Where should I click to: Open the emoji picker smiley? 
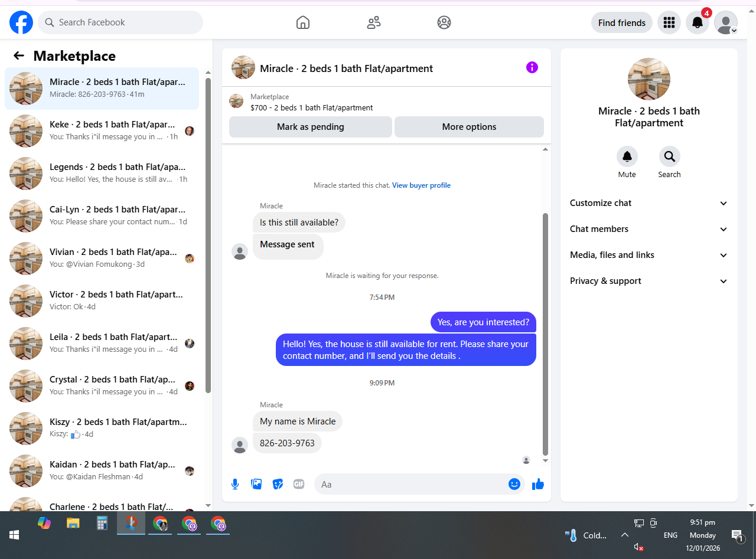(514, 484)
